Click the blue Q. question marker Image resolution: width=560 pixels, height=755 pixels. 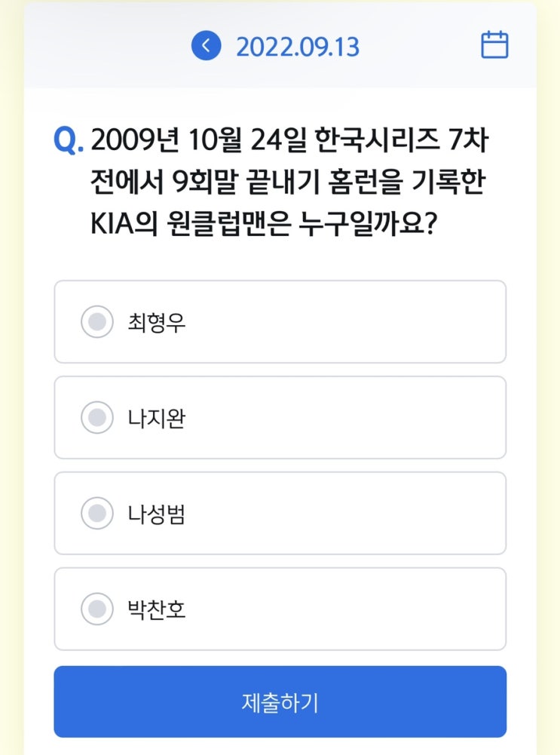(x=69, y=141)
